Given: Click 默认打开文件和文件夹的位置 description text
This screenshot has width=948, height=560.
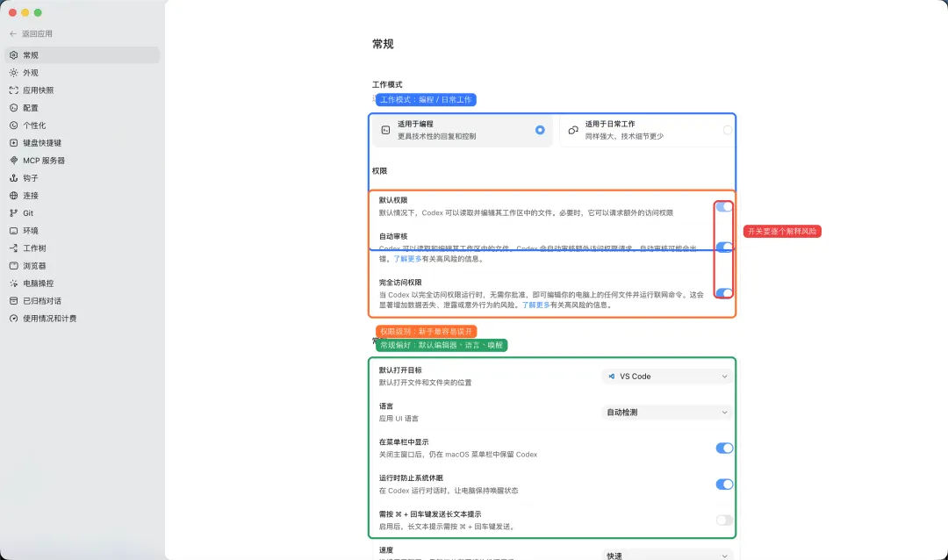Looking at the screenshot, I should (425, 383).
